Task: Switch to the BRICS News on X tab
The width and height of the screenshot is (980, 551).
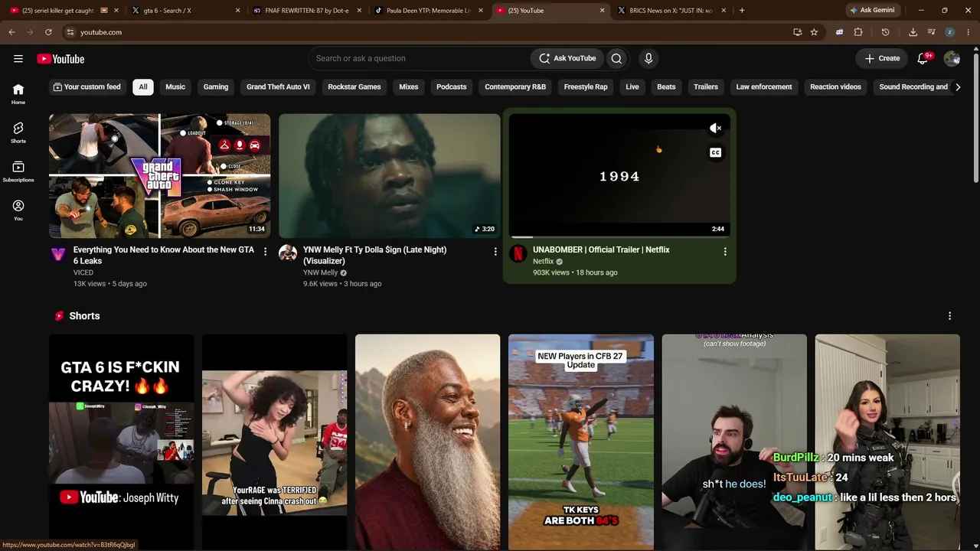Action: click(671, 11)
